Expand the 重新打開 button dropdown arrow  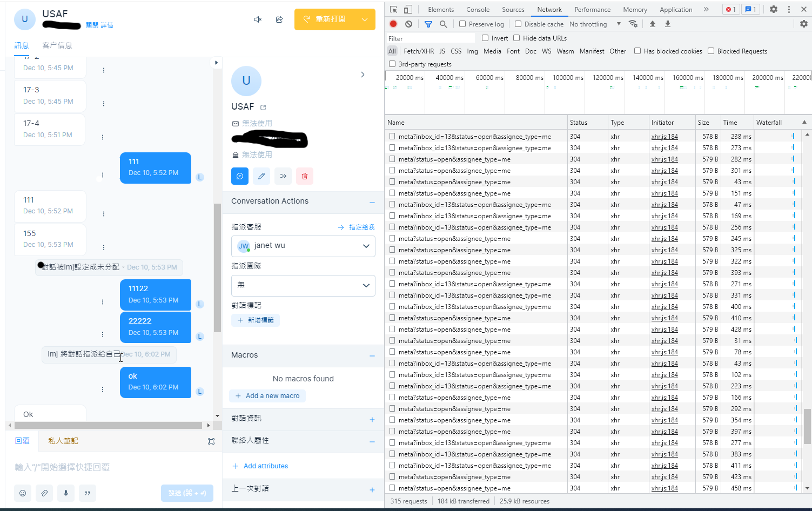(x=364, y=19)
